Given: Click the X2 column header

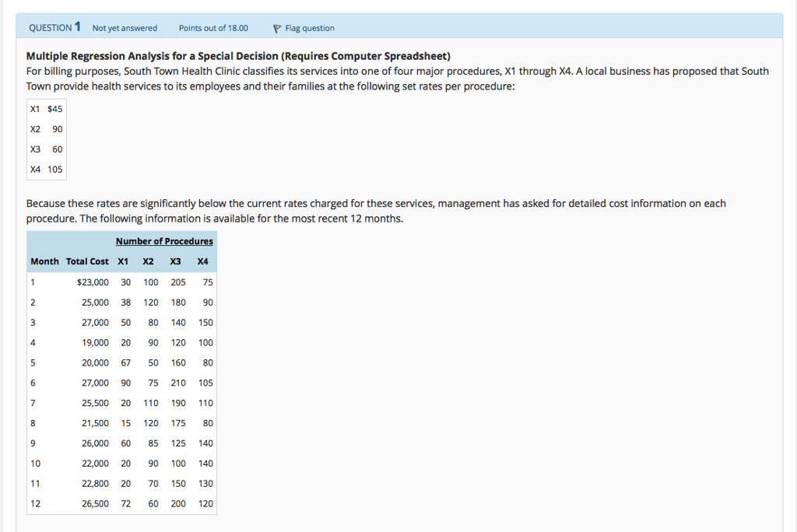Looking at the screenshot, I should (x=148, y=261).
